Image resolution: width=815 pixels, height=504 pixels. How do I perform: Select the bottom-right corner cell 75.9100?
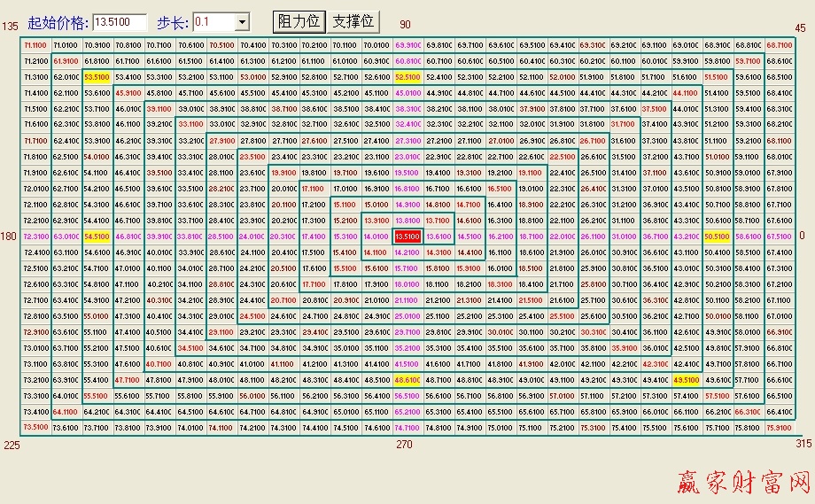(779, 427)
